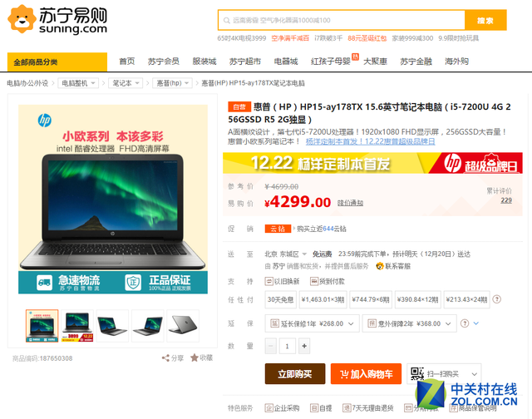Screen dimensions: 532x419
Task: Open 苏宁金融 navigation item
Action: point(416,62)
